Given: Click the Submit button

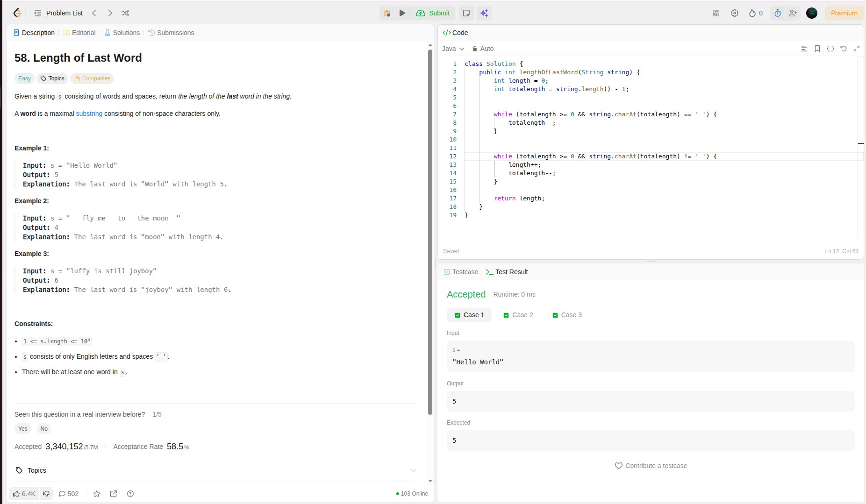Looking at the screenshot, I should click(433, 13).
